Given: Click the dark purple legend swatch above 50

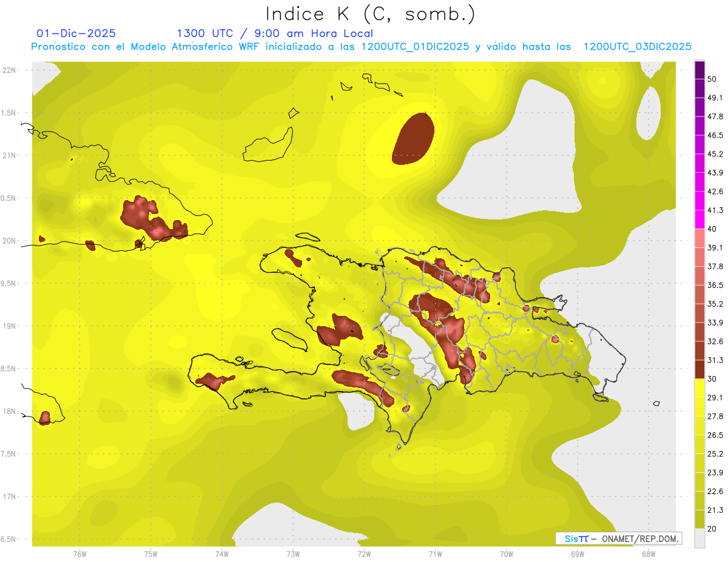Looking at the screenshot, I should (699, 70).
